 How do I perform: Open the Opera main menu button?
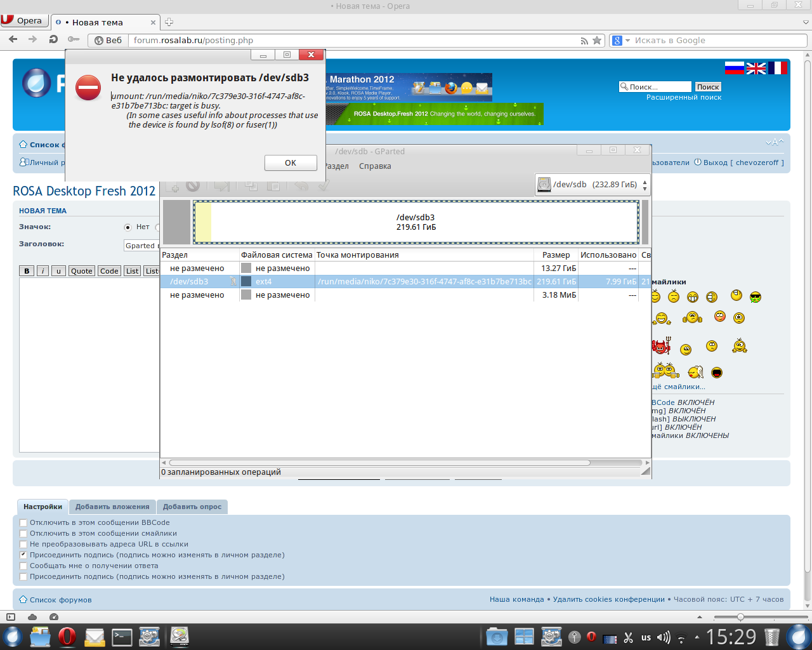pos(24,20)
